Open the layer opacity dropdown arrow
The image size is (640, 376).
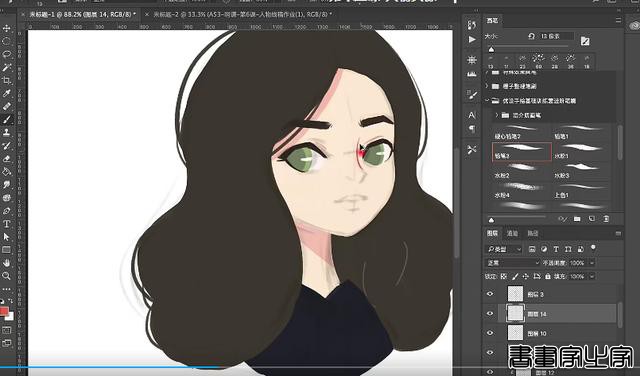tap(592, 263)
